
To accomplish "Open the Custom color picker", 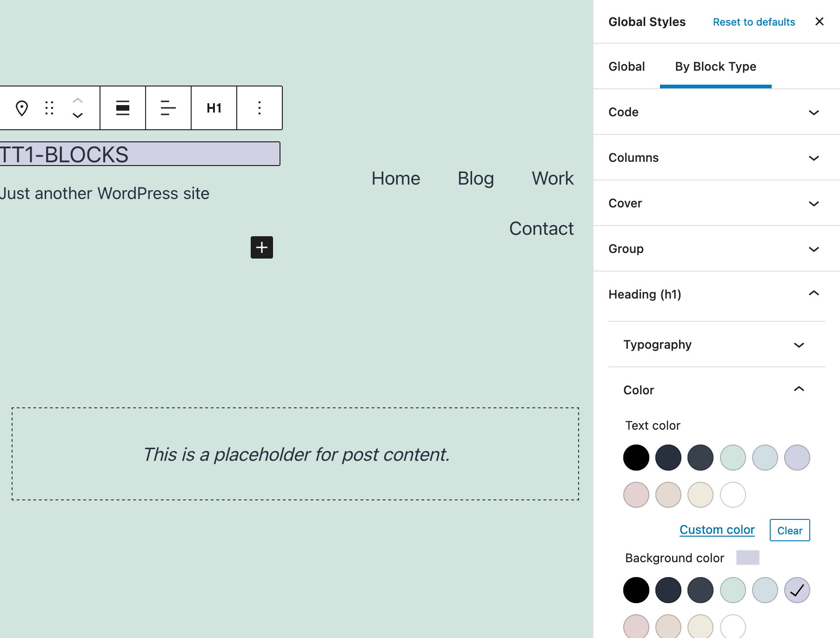I will 716,529.
